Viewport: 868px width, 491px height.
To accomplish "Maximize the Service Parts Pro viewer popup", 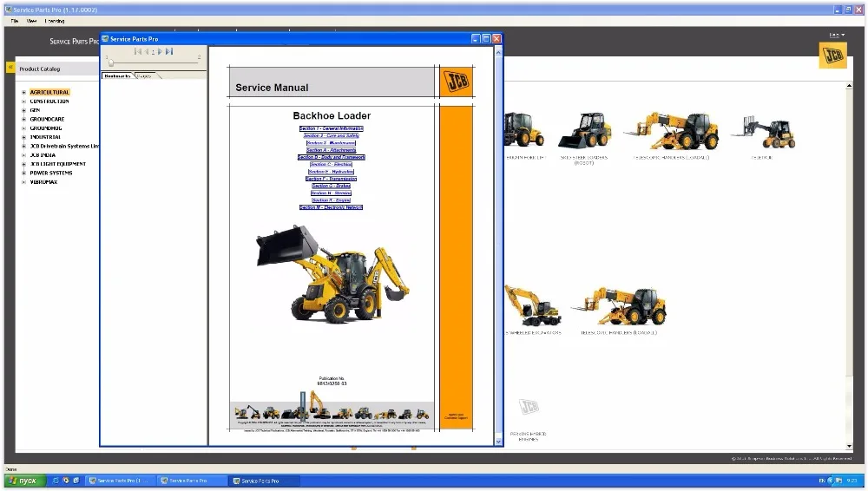I will (x=486, y=39).
